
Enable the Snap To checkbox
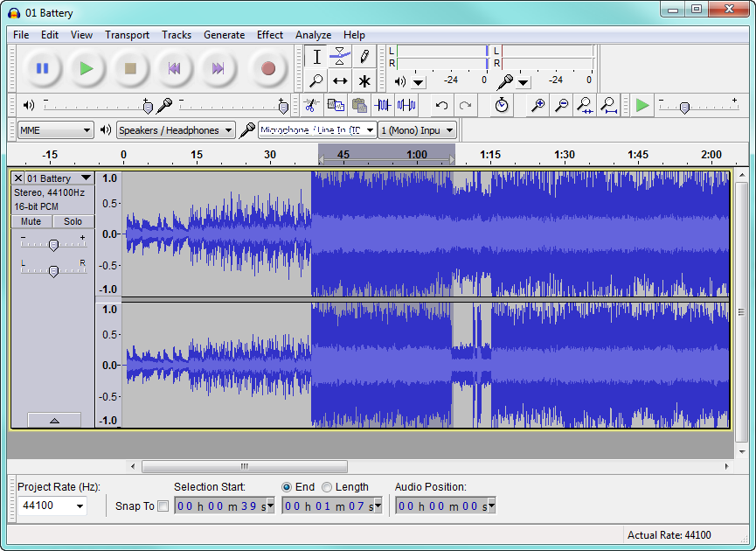coord(163,506)
